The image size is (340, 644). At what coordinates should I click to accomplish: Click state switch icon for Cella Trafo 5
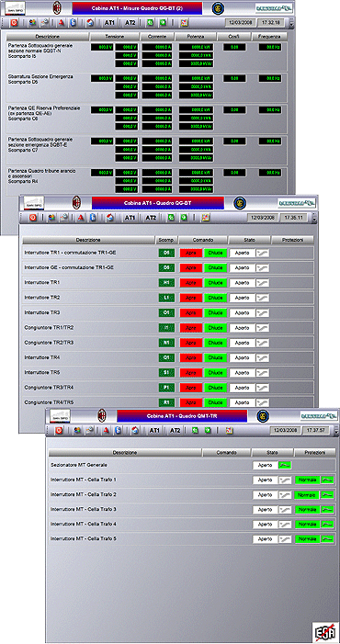coord(285,539)
